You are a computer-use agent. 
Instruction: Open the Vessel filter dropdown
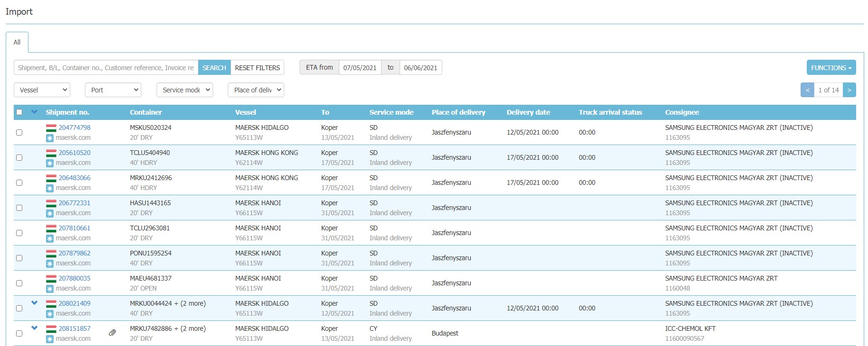click(x=42, y=90)
